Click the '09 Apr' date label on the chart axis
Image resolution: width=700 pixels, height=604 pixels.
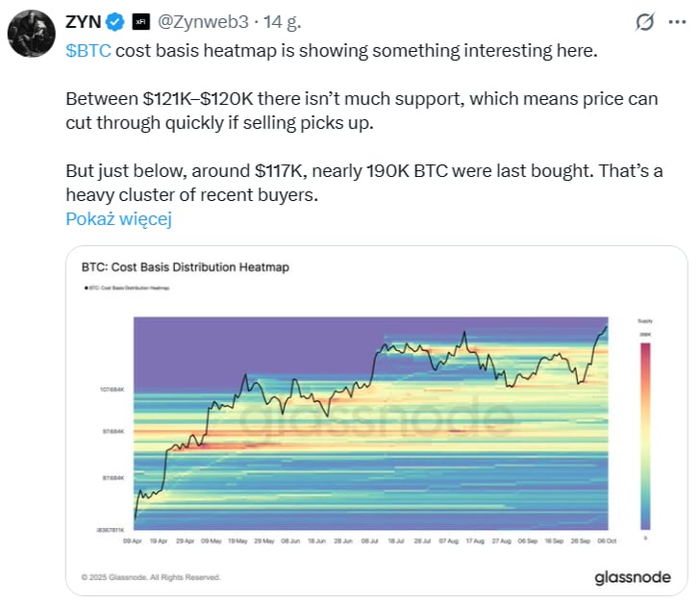pos(134,541)
